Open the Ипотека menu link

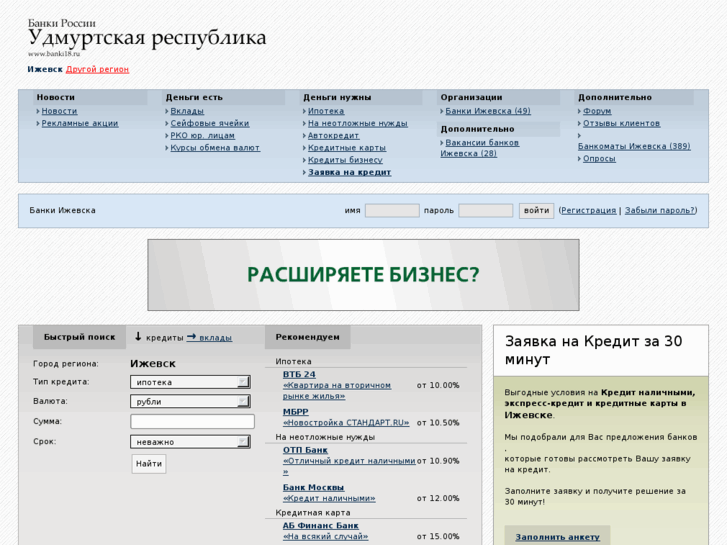[x=326, y=111]
